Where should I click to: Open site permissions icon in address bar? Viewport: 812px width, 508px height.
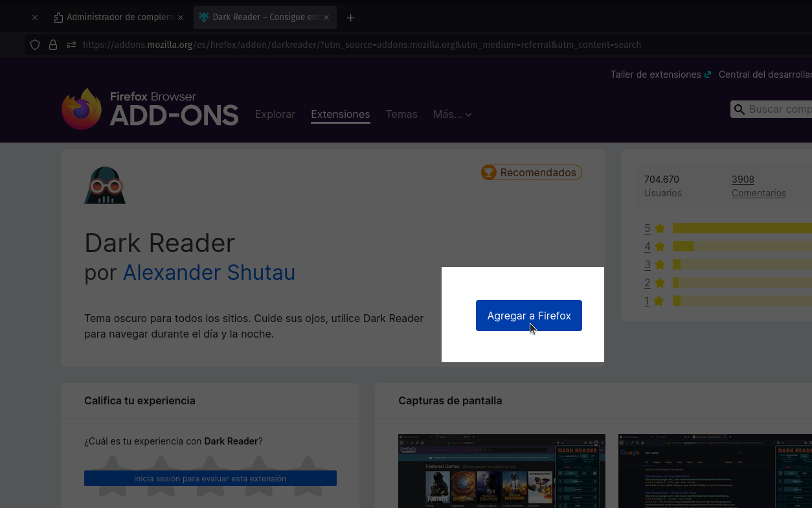coord(71,45)
